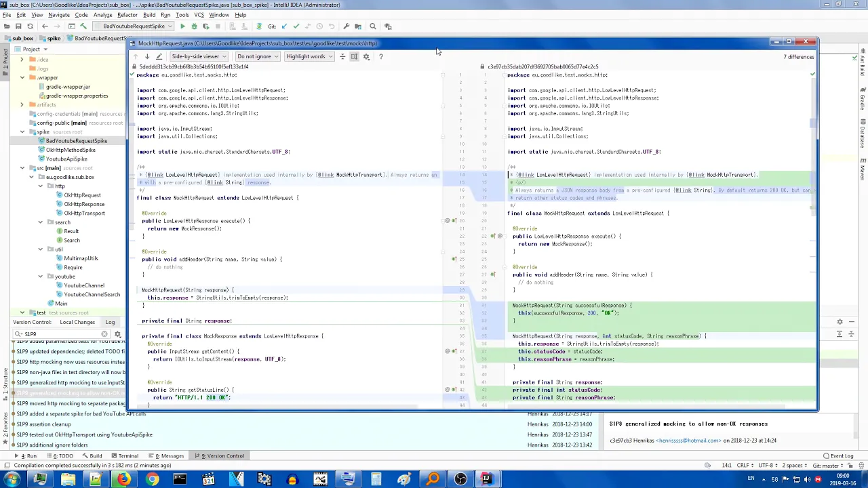Click the Git update project icon
Image resolution: width=868 pixels, height=488 pixels.
[x=284, y=26]
